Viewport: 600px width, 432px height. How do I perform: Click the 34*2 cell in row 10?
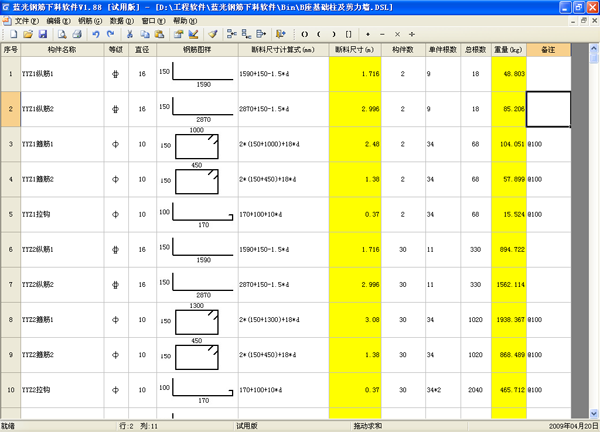[x=443, y=390]
